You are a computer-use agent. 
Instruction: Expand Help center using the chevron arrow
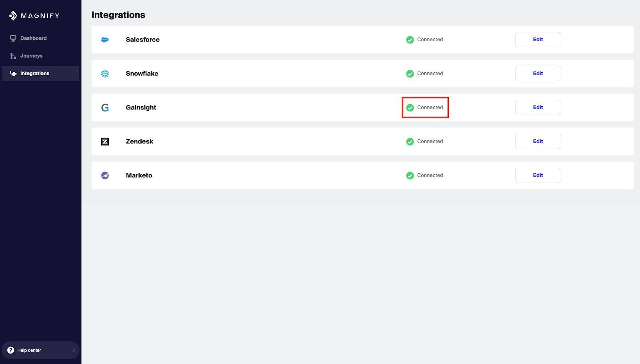[x=74, y=350]
